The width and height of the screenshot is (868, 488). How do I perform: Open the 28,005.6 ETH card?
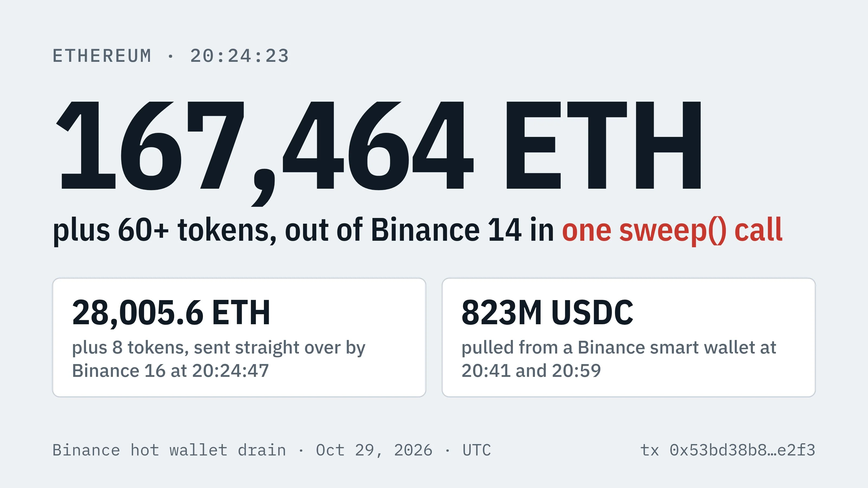[x=239, y=338]
